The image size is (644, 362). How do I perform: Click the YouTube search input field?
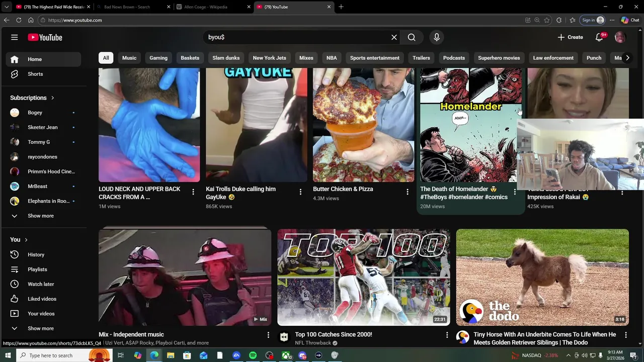tap(297, 37)
